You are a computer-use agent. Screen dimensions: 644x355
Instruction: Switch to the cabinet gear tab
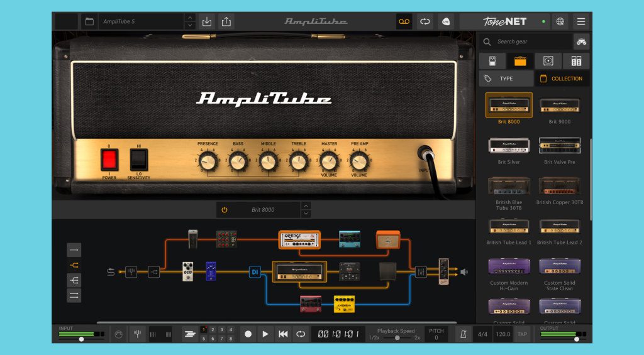(x=548, y=61)
